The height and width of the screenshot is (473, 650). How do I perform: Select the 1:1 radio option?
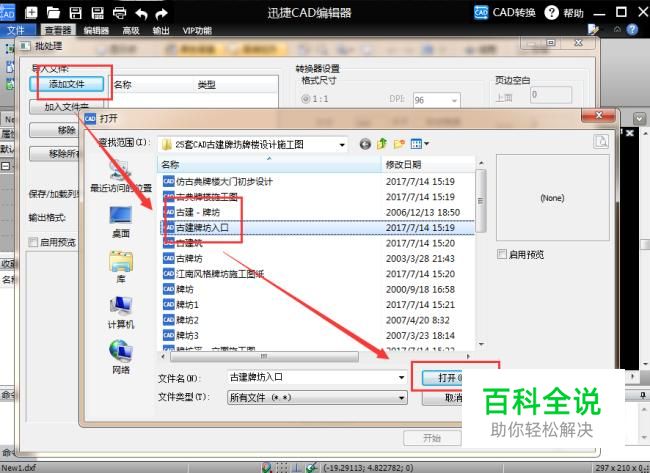coord(306,99)
